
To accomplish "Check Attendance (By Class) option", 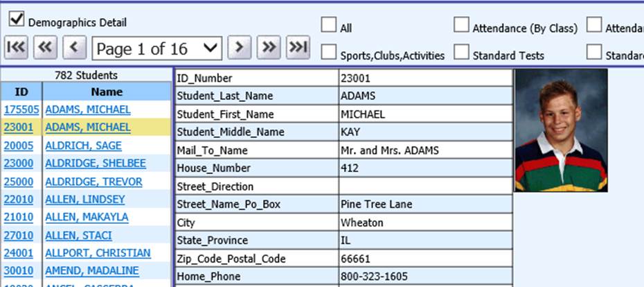I will click(461, 24).
